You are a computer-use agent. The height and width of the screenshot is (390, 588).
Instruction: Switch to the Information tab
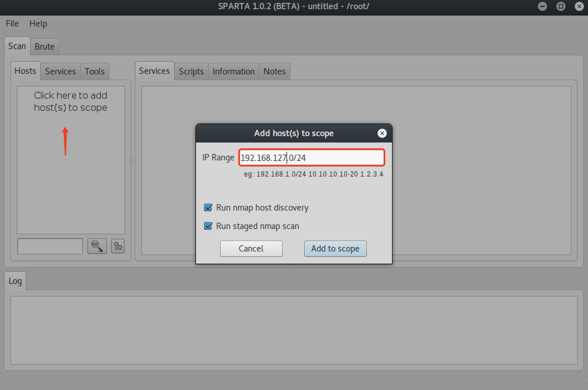[x=233, y=71]
